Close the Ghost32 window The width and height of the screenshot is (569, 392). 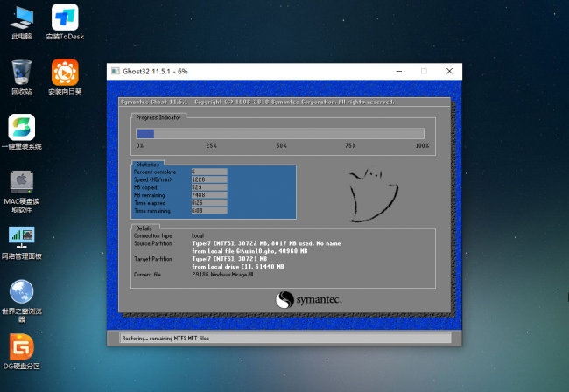(449, 71)
